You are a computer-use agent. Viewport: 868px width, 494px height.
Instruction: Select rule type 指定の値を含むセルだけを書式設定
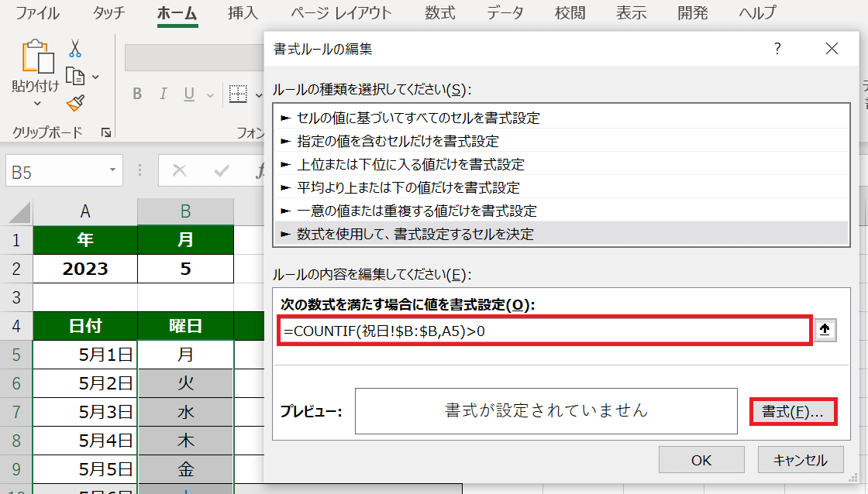[398, 141]
